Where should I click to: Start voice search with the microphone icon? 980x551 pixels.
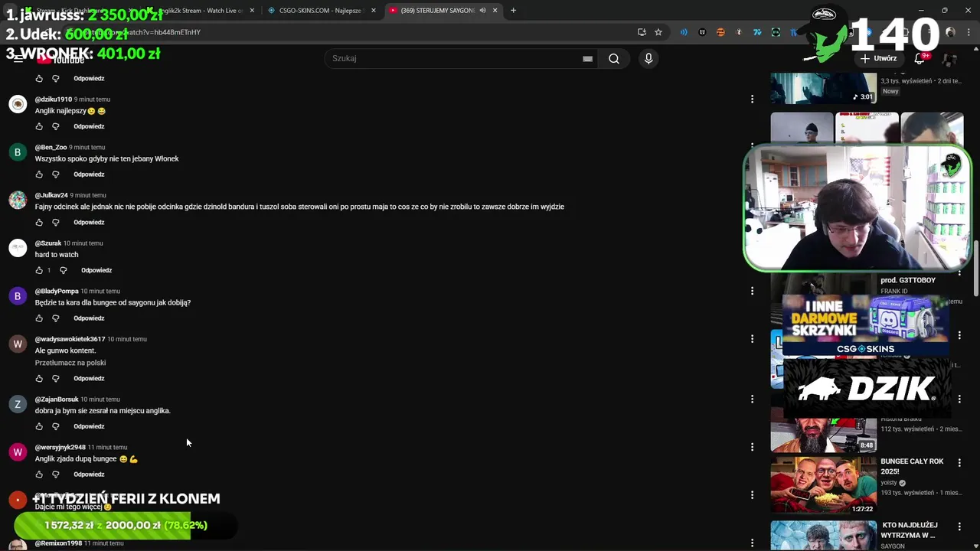(x=648, y=58)
